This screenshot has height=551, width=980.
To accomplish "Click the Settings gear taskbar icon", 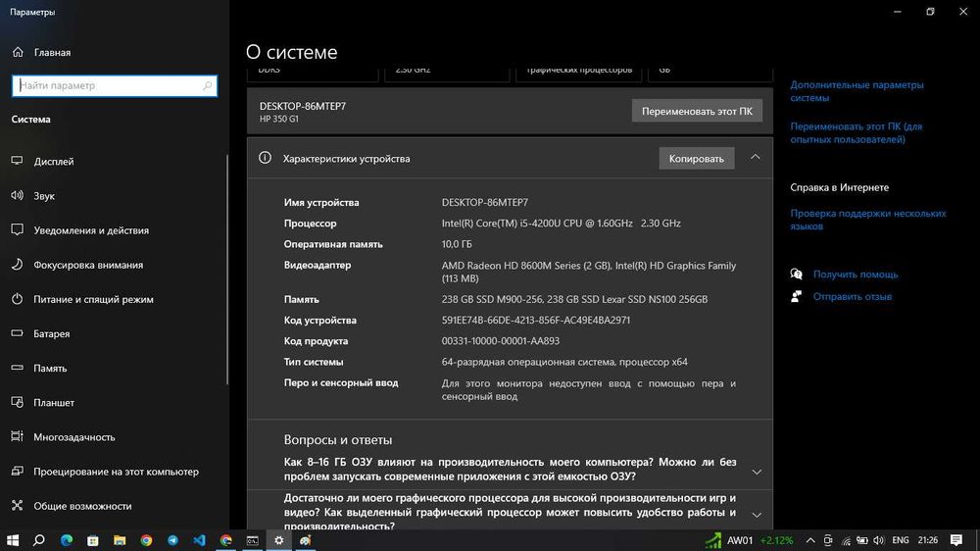I will click(278, 540).
